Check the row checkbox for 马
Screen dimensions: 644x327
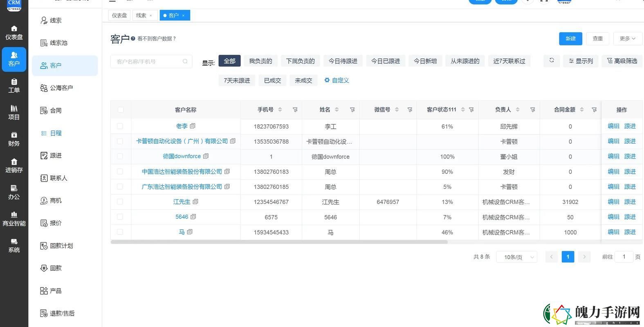click(x=120, y=232)
